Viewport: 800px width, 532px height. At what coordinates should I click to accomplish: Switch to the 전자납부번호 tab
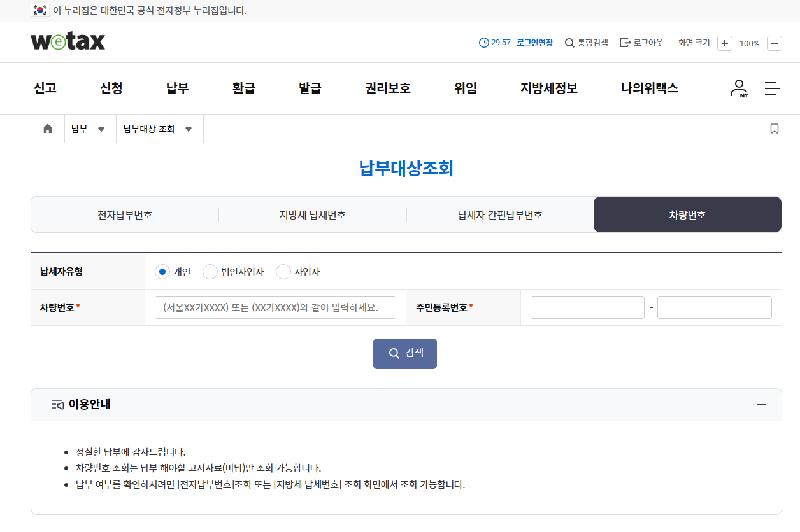click(x=125, y=215)
